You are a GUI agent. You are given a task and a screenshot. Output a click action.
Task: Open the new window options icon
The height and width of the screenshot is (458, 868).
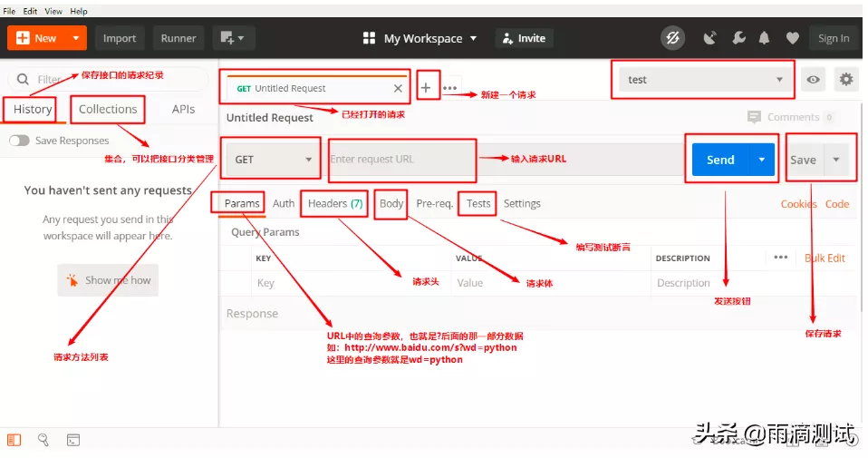[233, 38]
